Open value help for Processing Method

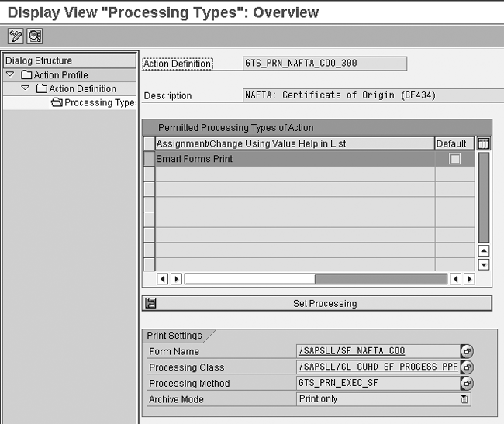(x=466, y=384)
